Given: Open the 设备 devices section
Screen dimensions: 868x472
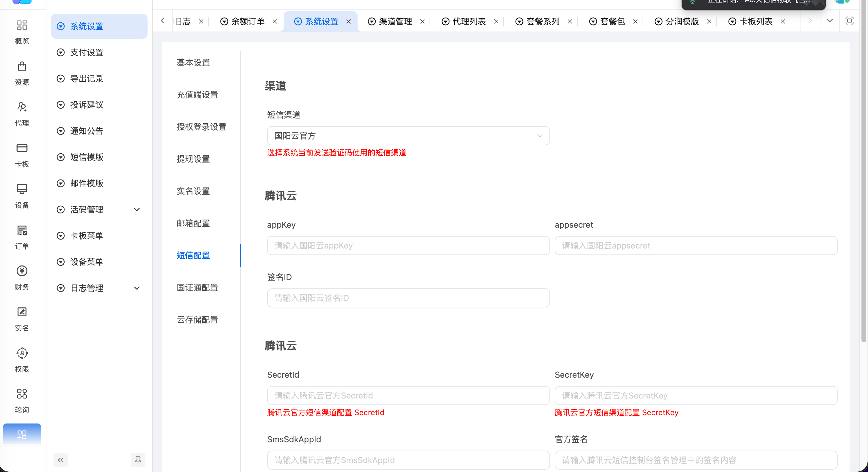Looking at the screenshot, I should pos(22,196).
